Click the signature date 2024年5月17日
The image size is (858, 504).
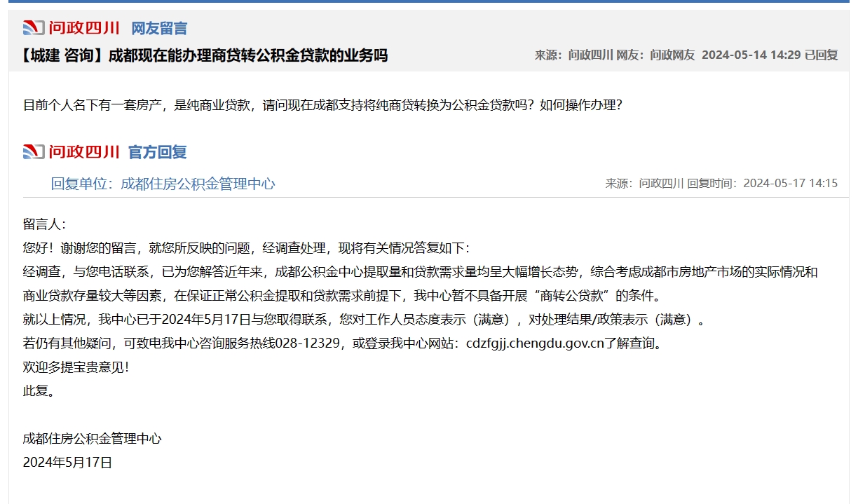[x=67, y=463]
